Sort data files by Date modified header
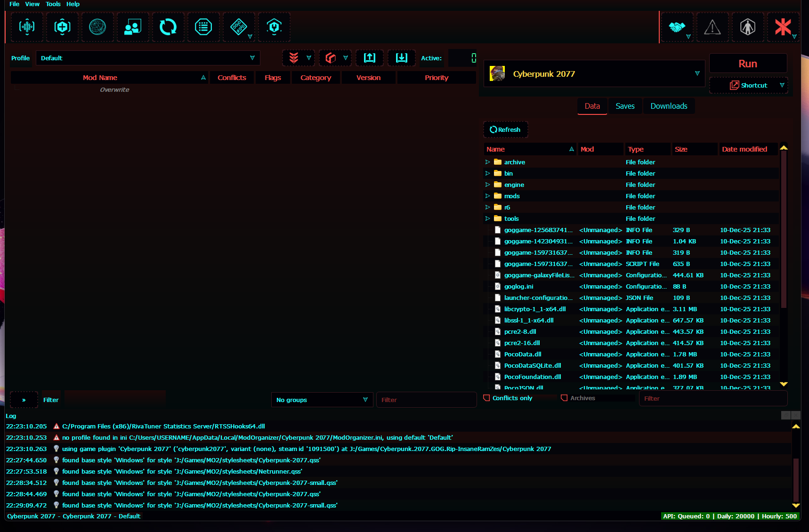 pyautogui.click(x=749, y=149)
